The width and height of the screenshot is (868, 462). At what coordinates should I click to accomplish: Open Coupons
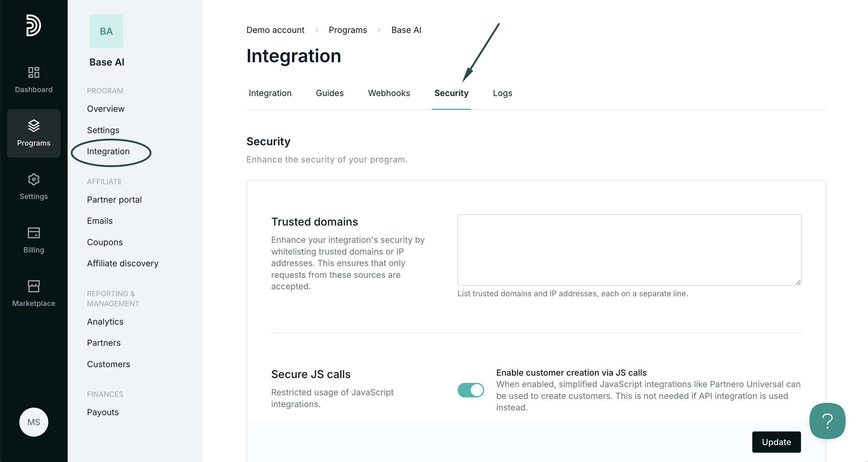(x=105, y=242)
